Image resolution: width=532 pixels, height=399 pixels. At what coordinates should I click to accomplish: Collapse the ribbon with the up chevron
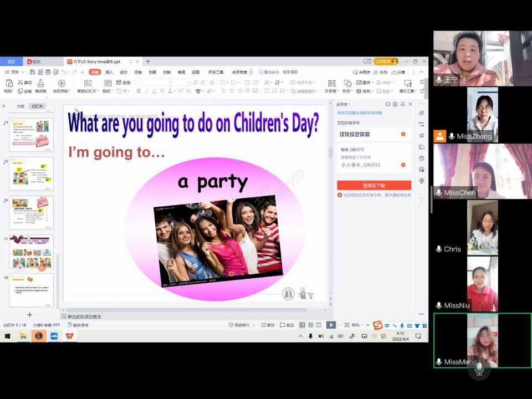pos(421,72)
